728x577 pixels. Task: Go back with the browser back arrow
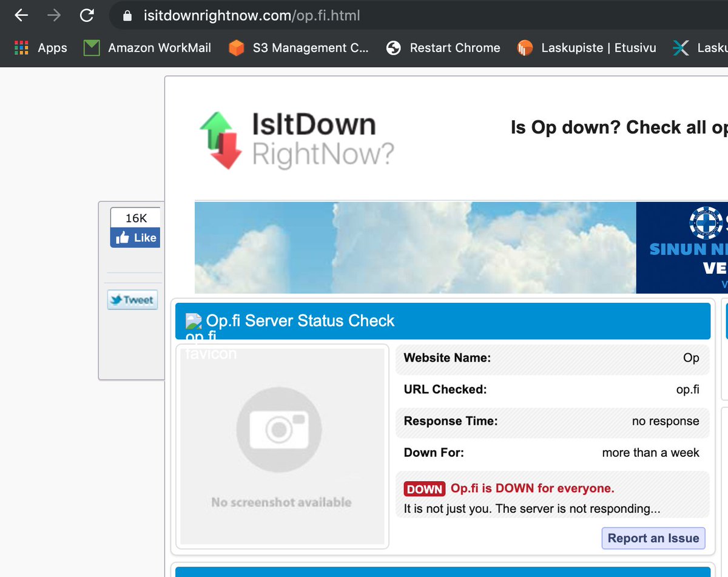(x=21, y=15)
